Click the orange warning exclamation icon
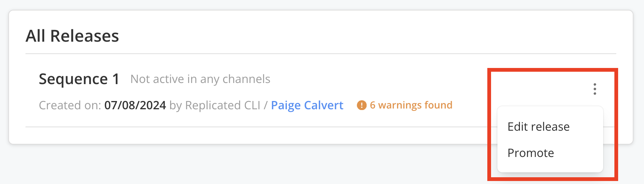Screen dimensions: 644x184 pyautogui.click(x=361, y=105)
